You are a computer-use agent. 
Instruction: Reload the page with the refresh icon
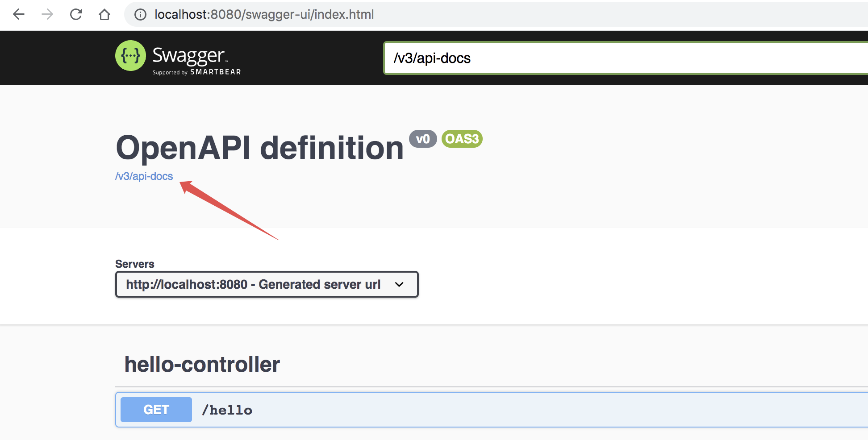[76, 15]
